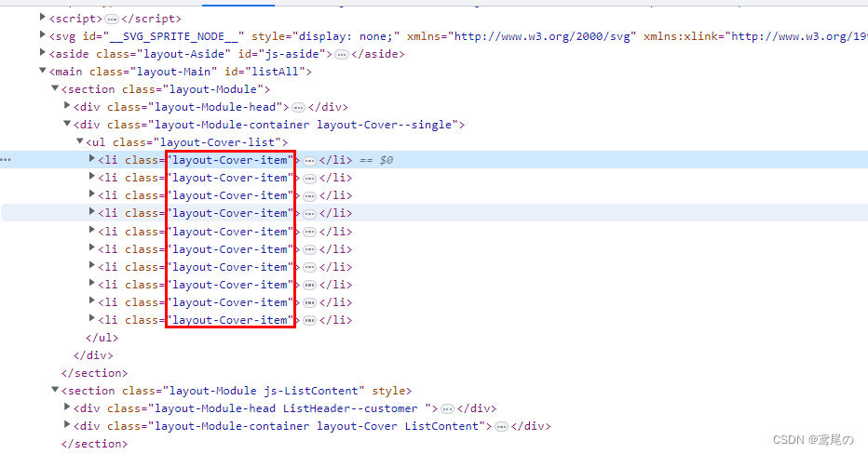The width and height of the screenshot is (868, 454).
Task: Expand the aside layout-Aside node
Action: point(43,52)
